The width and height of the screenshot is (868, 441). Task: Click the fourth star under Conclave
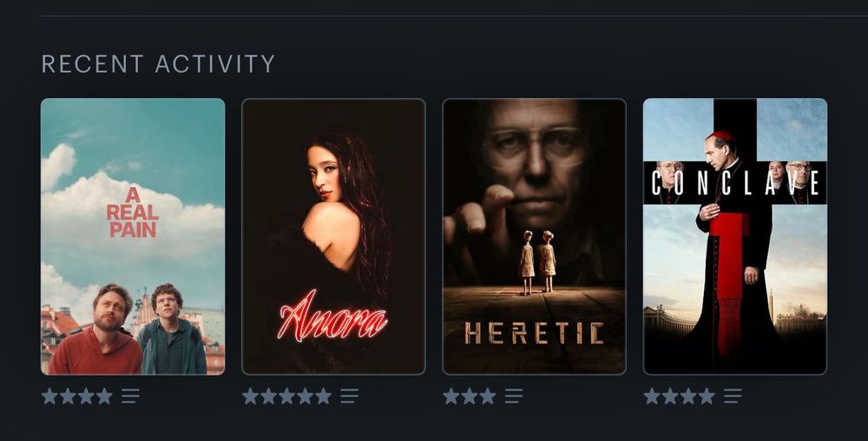pos(707,396)
